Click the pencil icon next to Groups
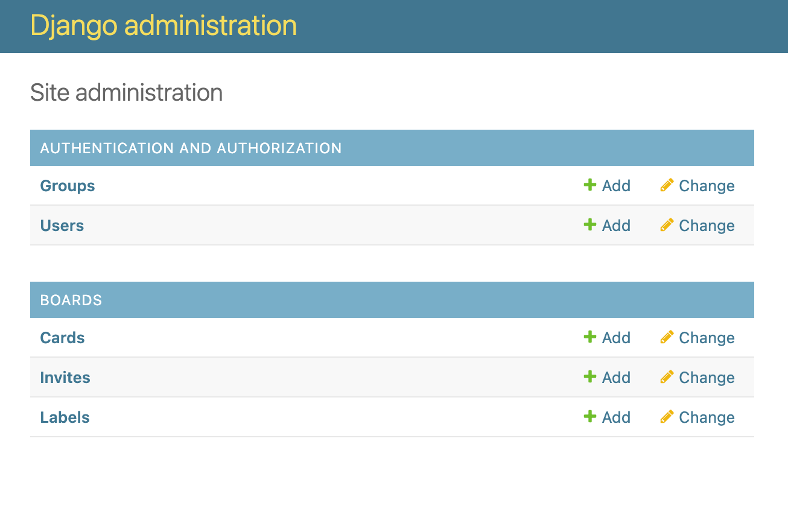788x532 pixels. tap(666, 185)
